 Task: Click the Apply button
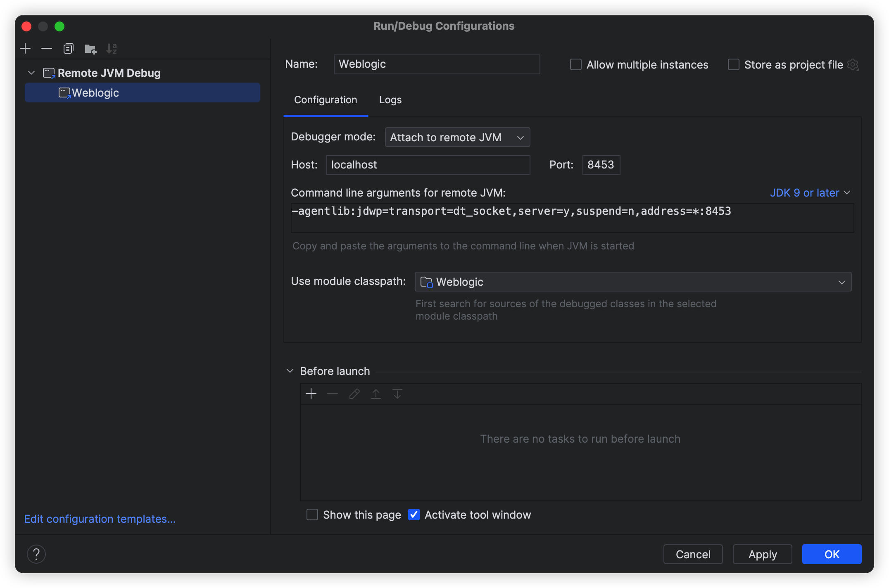762,554
